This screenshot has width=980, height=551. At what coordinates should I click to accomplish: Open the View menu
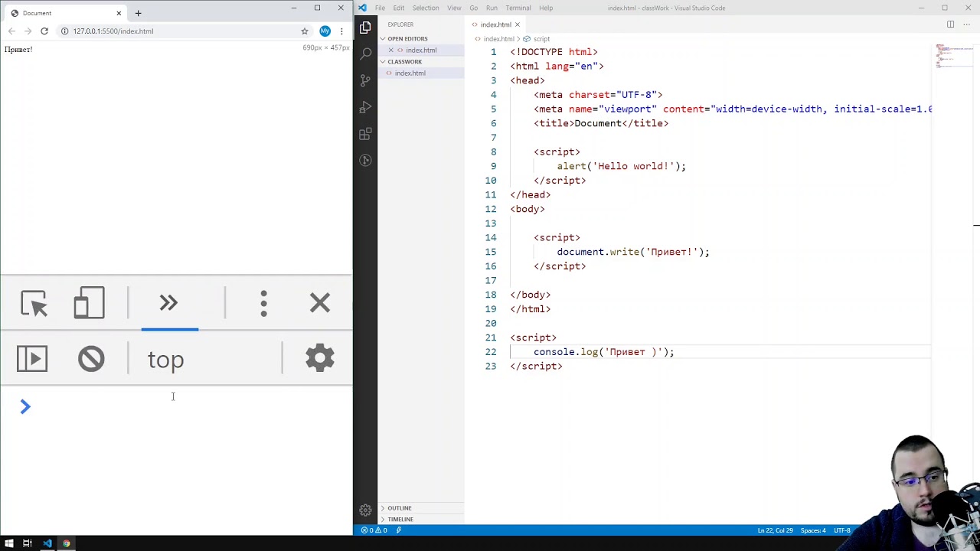pos(454,8)
